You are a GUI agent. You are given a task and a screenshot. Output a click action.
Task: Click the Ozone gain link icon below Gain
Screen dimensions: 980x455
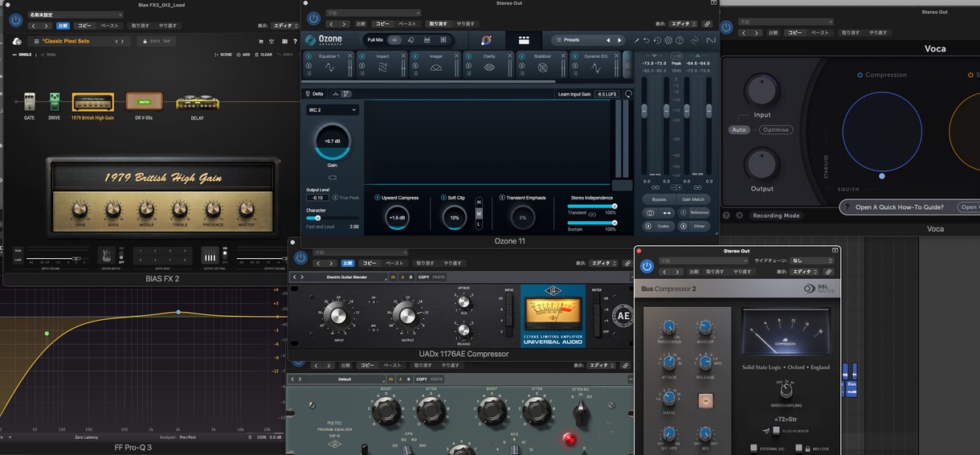[332, 177]
